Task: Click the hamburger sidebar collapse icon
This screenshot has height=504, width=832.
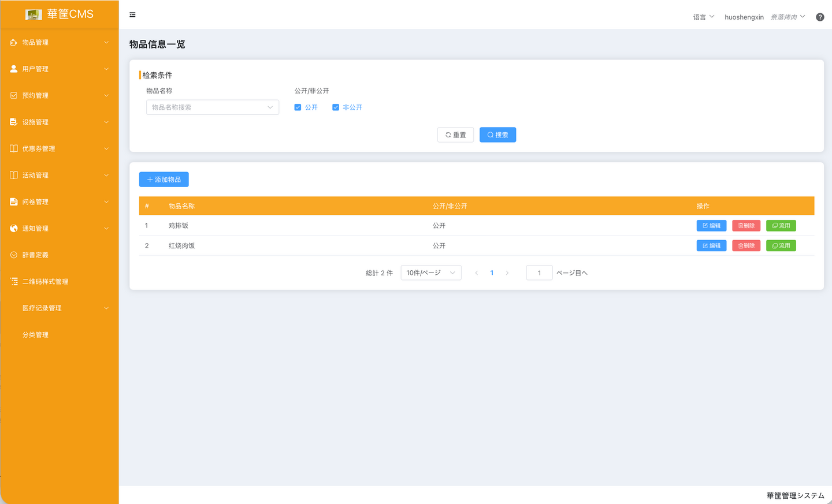Action: pos(132,15)
